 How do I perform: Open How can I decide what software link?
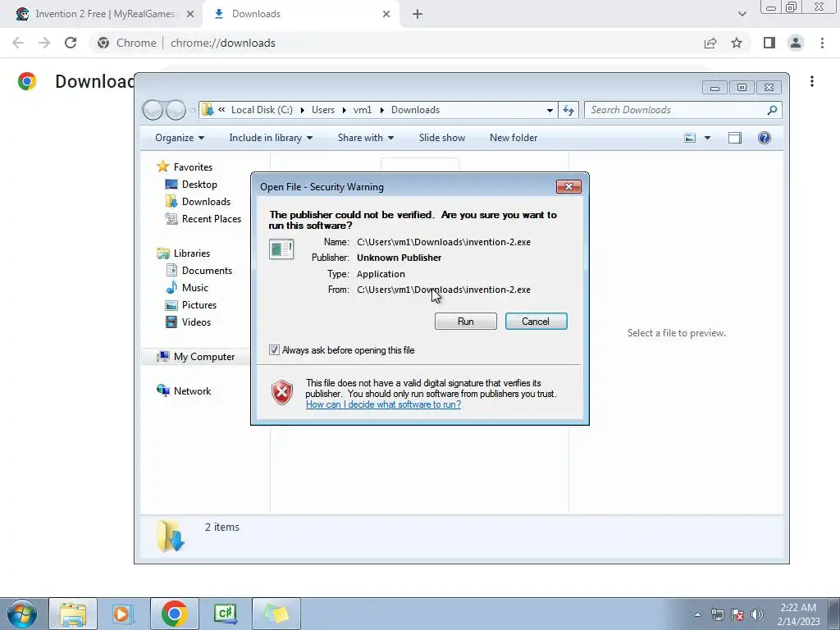coord(383,404)
